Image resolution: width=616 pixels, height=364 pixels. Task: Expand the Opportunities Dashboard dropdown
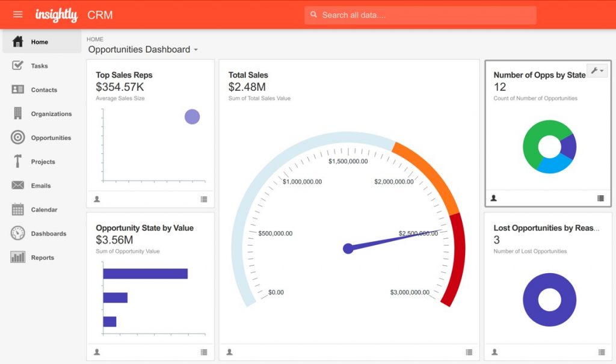(x=196, y=50)
